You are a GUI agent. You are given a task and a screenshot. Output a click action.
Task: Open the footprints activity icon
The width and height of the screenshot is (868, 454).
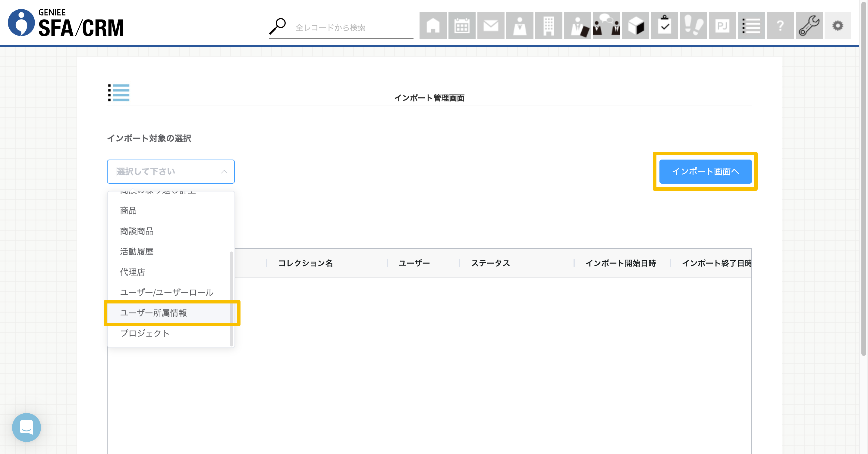(693, 26)
